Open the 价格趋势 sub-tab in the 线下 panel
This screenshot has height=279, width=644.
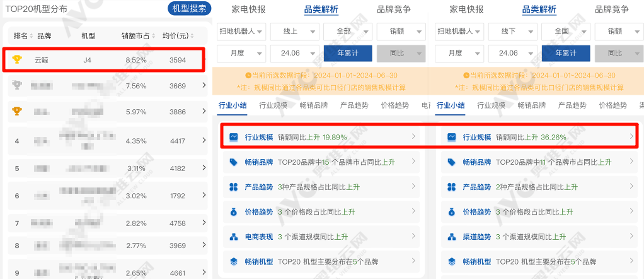(x=612, y=105)
